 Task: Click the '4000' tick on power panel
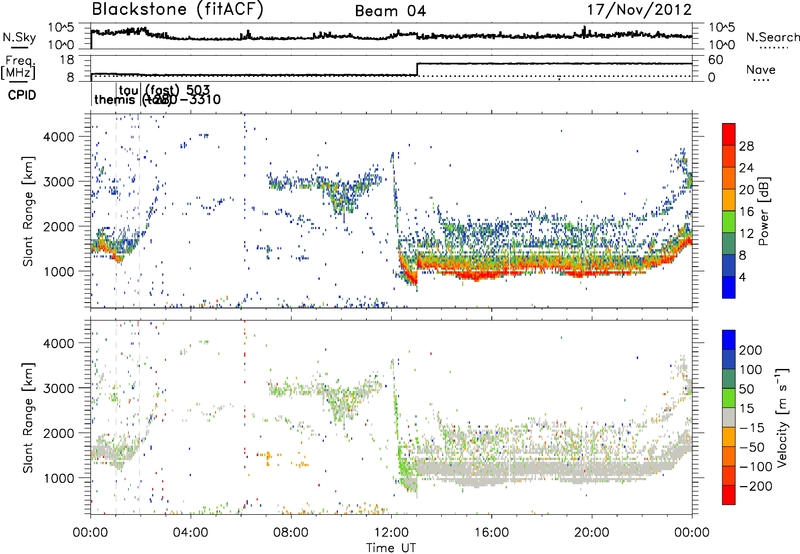click(x=59, y=137)
